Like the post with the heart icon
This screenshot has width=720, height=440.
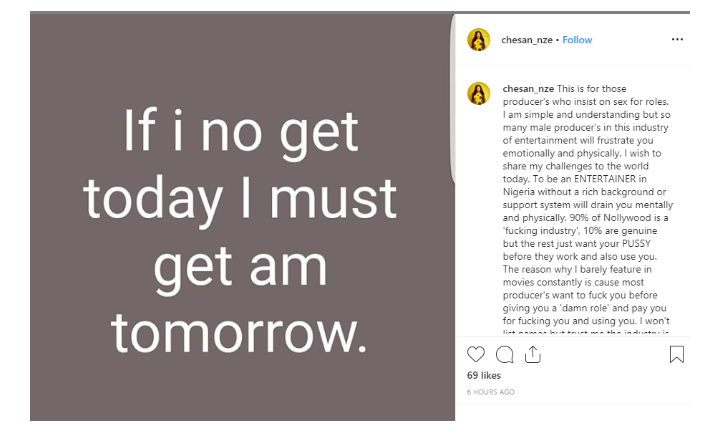476,354
